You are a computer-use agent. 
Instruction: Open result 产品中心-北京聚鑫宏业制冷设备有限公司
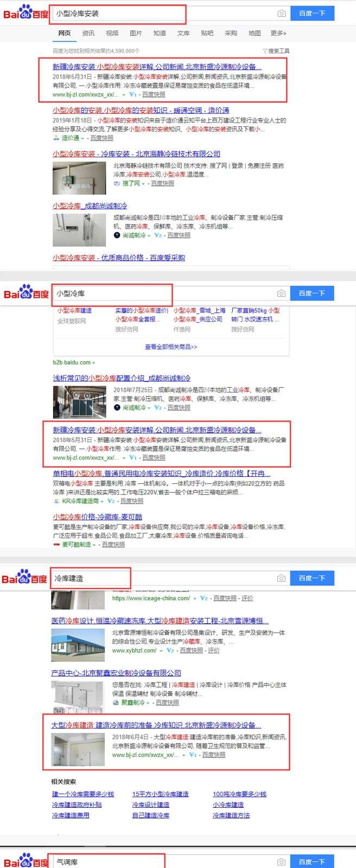click(x=116, y=673)
